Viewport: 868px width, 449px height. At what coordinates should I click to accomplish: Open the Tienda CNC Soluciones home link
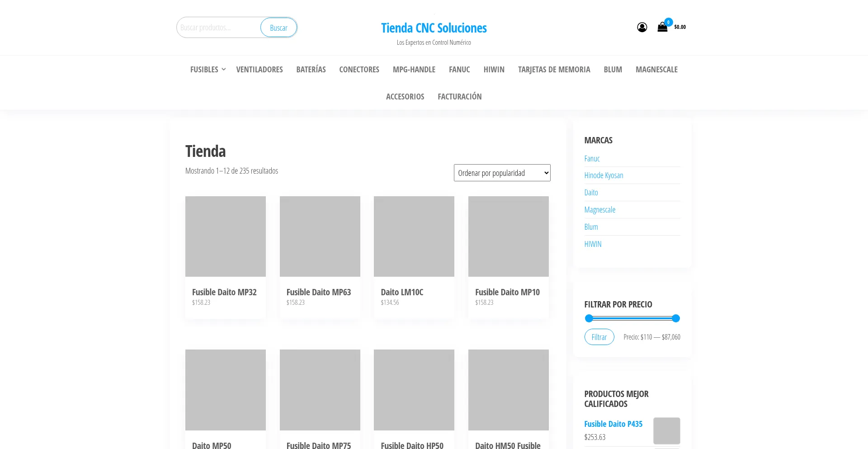click(434, 28)
